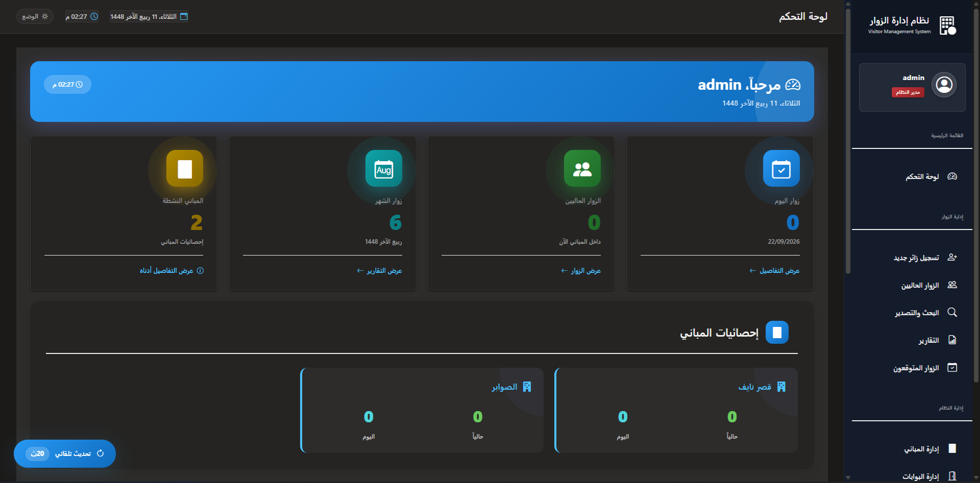Click the blue إحصائيات المباني section icon
This screenshot has height=483, width=980.
click(x=777, y=333)
